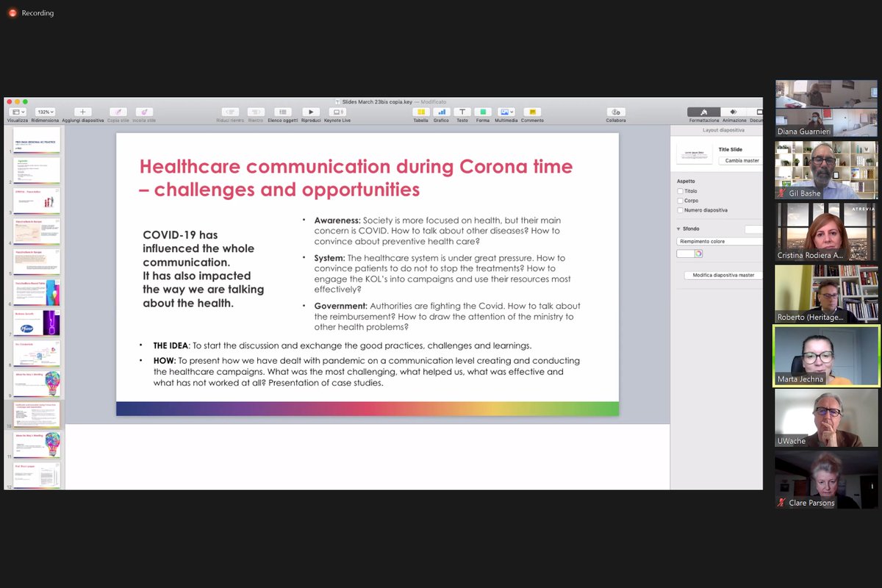Select Clare Parsons' video tile
This screenshot has height=588, width=882.
[x=826, y=480]
